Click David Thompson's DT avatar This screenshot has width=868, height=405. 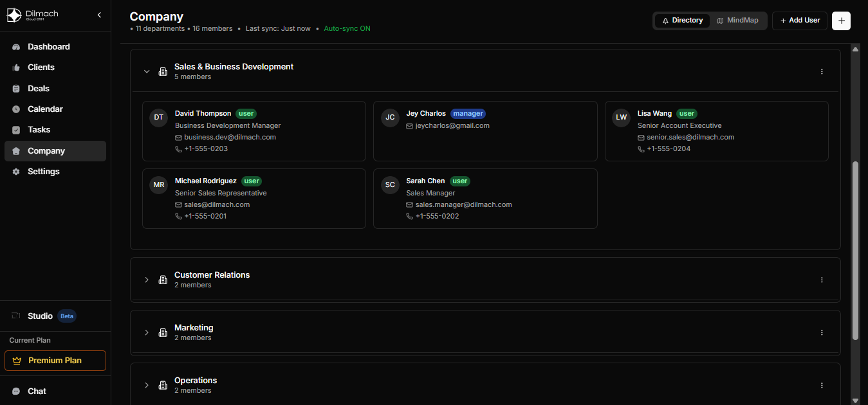point(159,118)
